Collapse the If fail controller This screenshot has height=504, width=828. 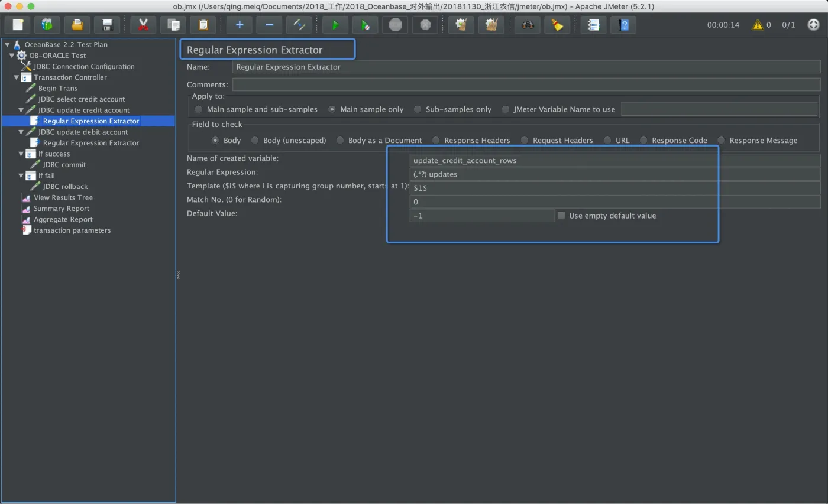pyautogui.click(x=21, y=175)
